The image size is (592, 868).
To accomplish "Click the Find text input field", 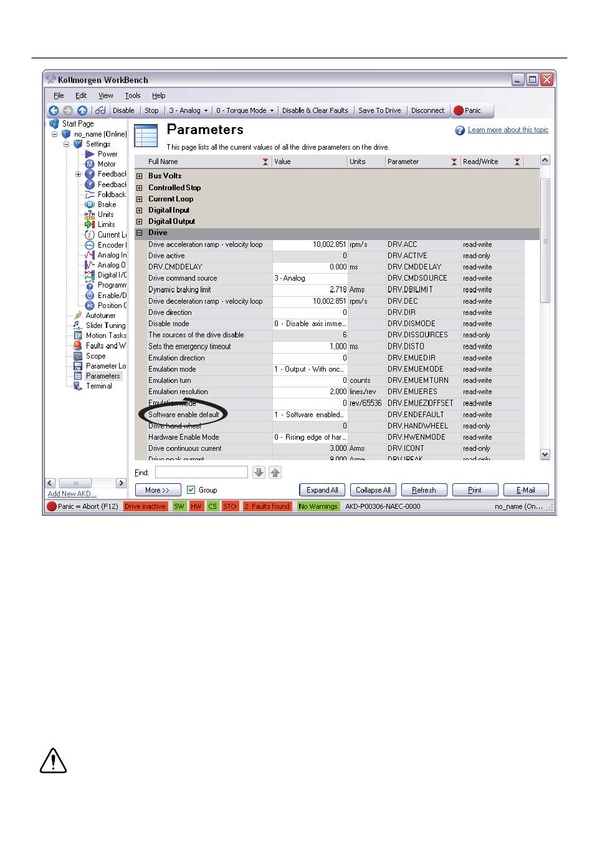I will (x=201, y=473).
